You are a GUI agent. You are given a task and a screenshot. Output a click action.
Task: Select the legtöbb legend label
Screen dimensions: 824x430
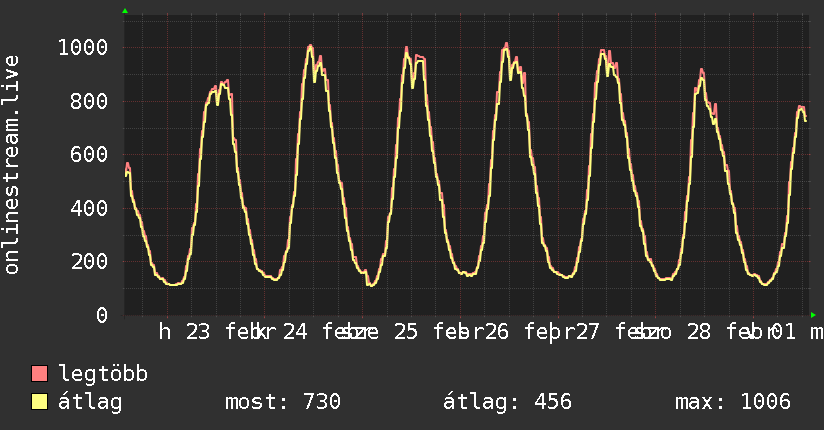104,375
